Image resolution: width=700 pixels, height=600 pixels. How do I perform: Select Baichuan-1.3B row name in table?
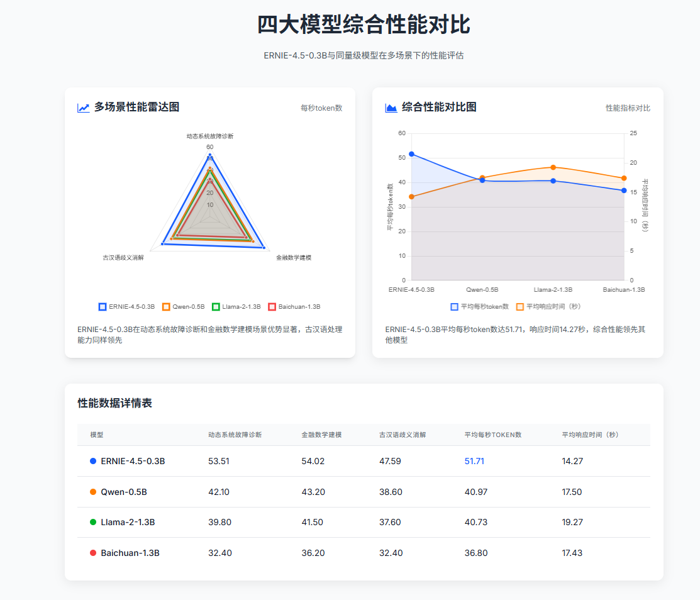pos(130,553)
